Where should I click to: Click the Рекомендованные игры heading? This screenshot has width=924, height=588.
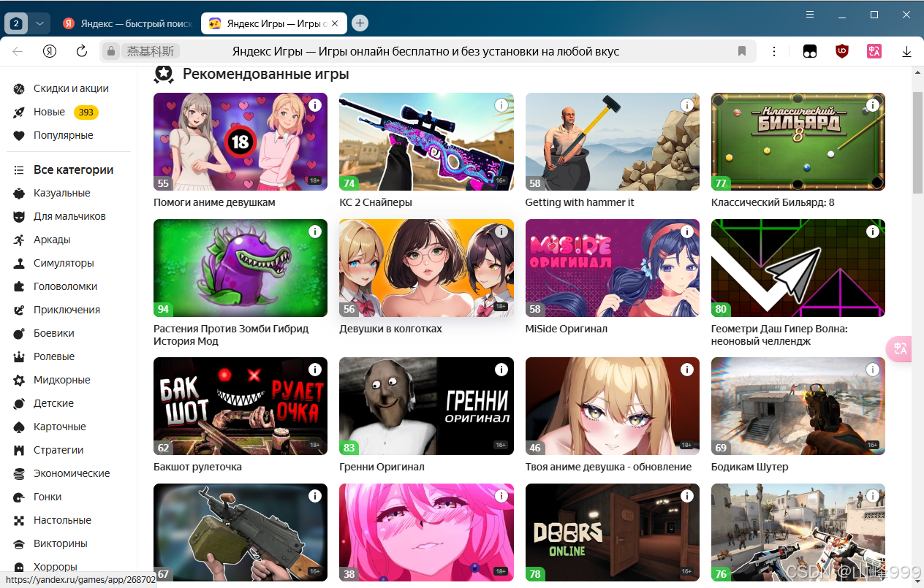[x=266, y=74]
